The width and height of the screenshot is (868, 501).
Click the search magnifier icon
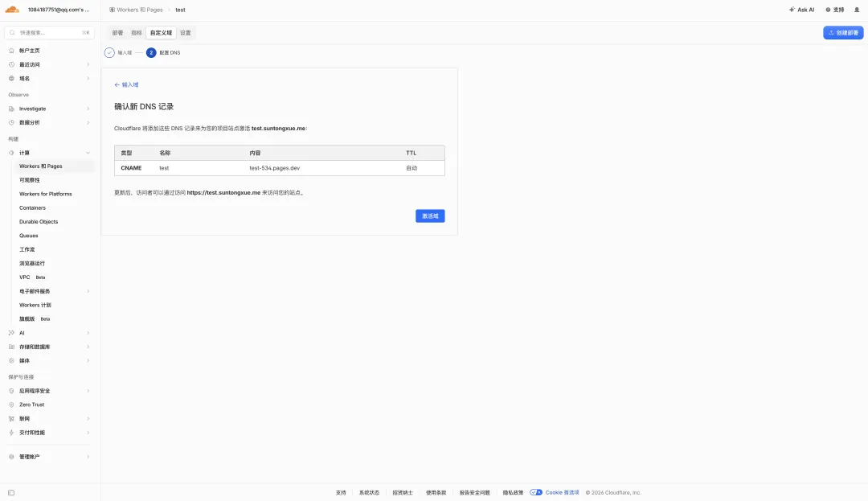(x=12, y=33)
